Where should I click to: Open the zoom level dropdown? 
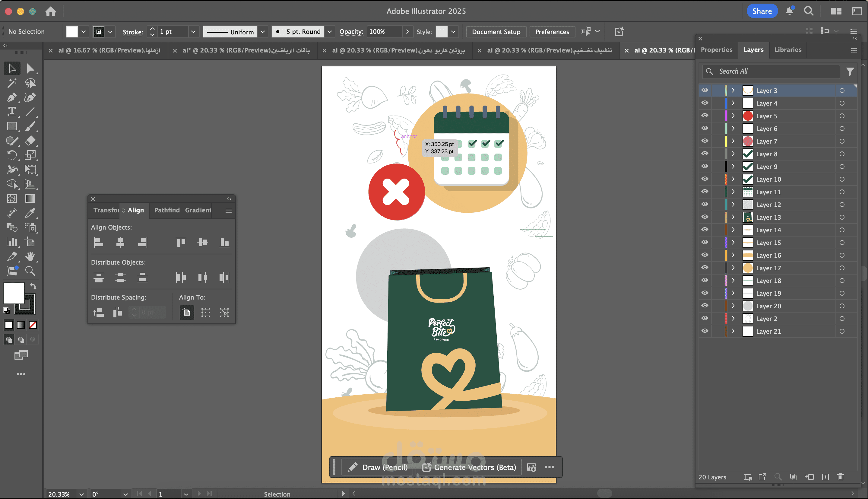point(81,494)
